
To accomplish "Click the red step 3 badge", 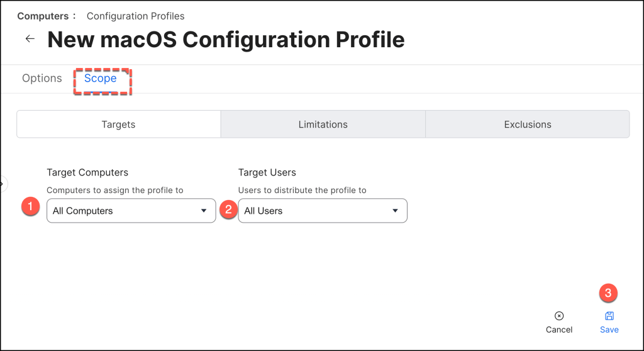I will coord(608,292).
